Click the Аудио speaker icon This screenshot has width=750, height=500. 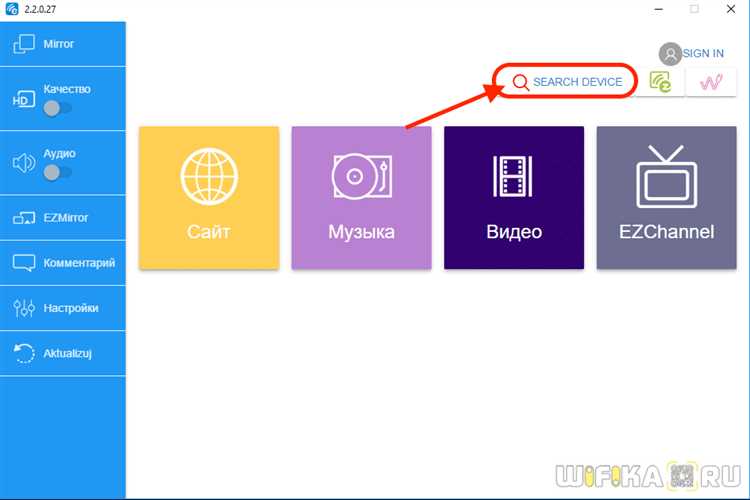tap(23, 163)
